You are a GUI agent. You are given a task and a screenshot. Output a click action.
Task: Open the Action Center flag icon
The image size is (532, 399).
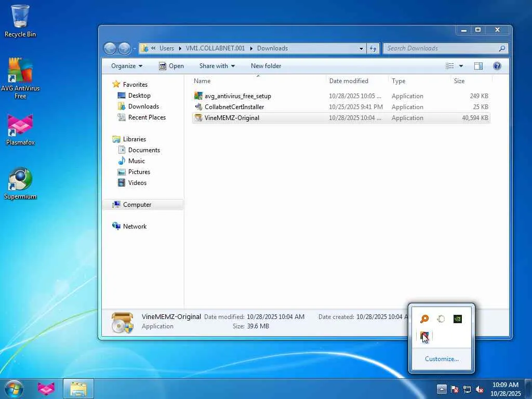(x=454, y=389)
